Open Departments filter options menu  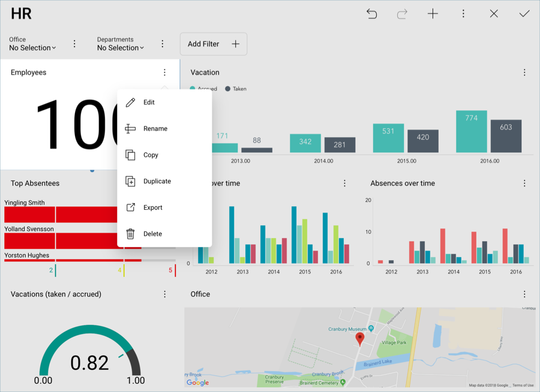tap(163, 44)
